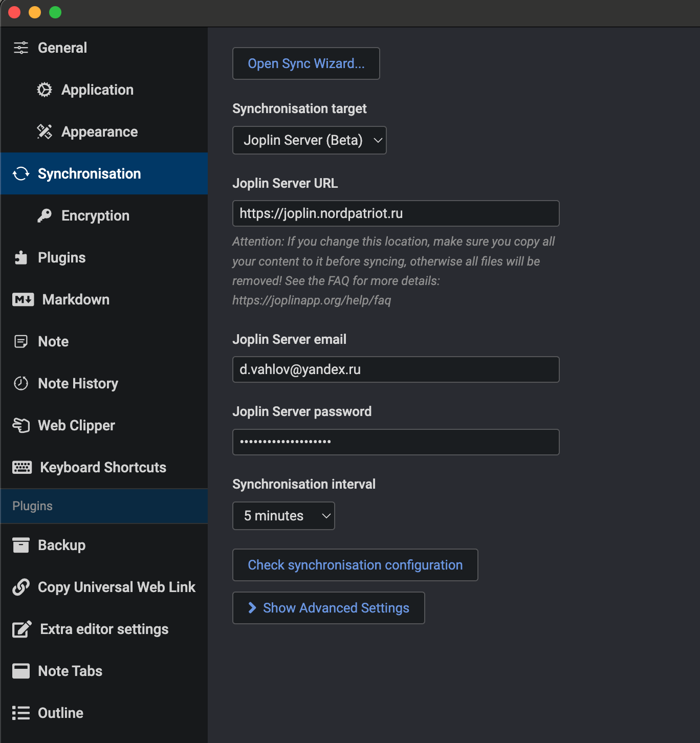Click the joplinapp.org/help/faq URL text

[x=312, y=300]
